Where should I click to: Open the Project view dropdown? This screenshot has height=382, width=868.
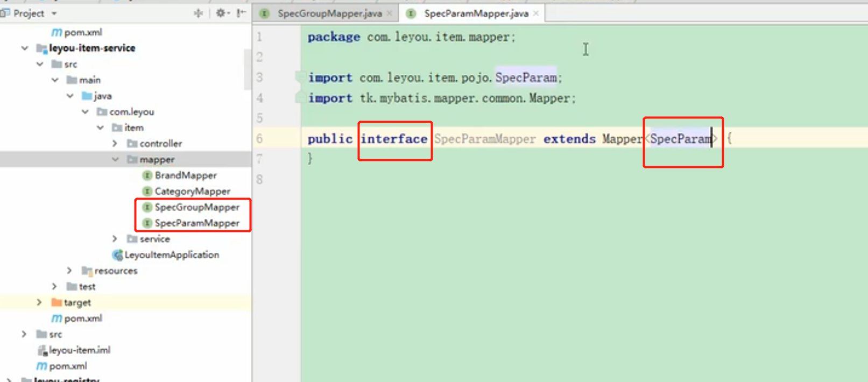point(54,13)
